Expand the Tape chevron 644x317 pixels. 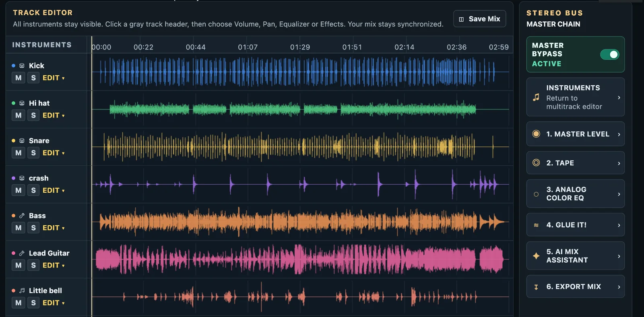click(x=619, y=163)
